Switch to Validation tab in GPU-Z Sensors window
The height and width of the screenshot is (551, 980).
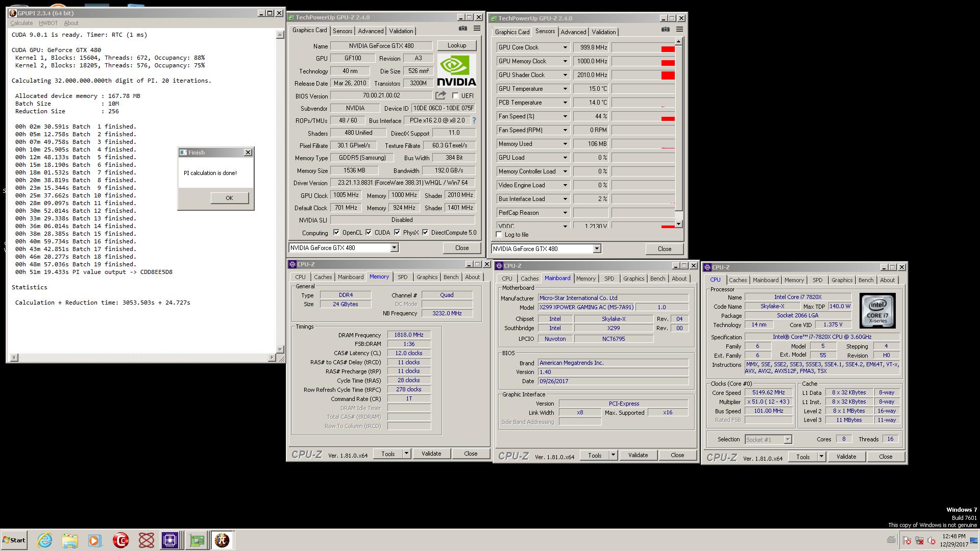coord(603,32)
